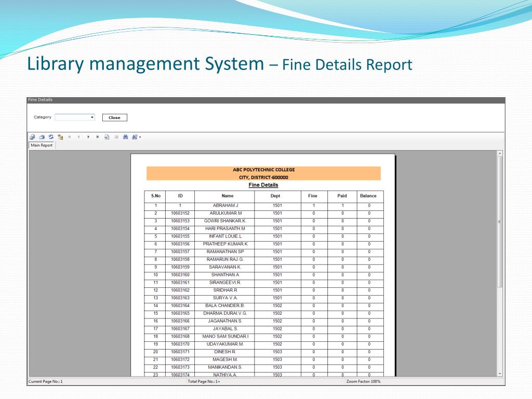Click the name INFANT LOUIE.L
Image resolution: width=532 pixels, height=399 pixels.
[x=225, y=236]
